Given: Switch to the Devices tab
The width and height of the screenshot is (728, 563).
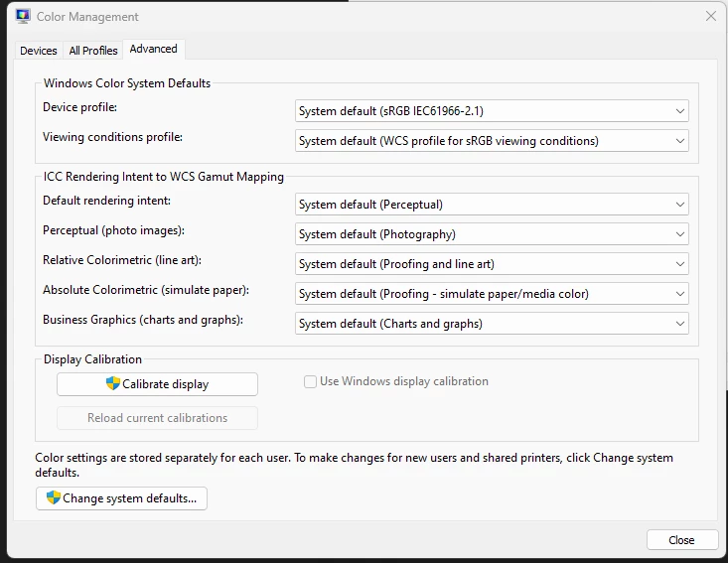Looking at the screenshot, I should 39,50.
